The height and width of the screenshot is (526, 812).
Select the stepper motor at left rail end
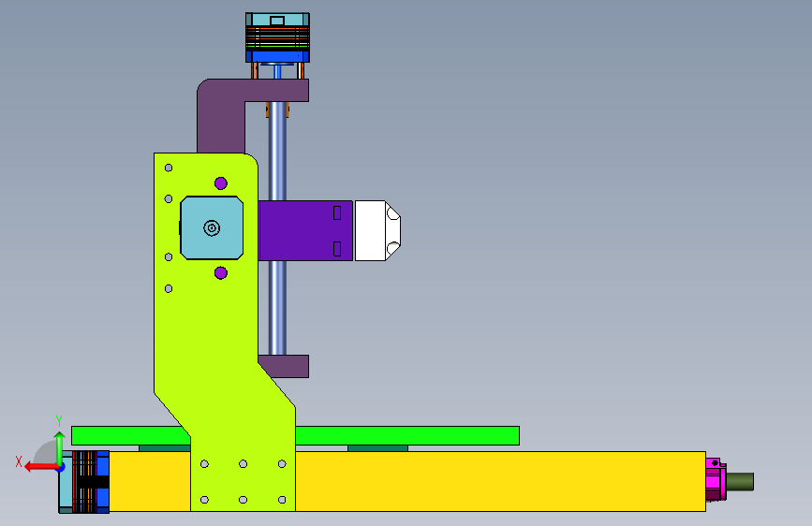click(84, 481)
